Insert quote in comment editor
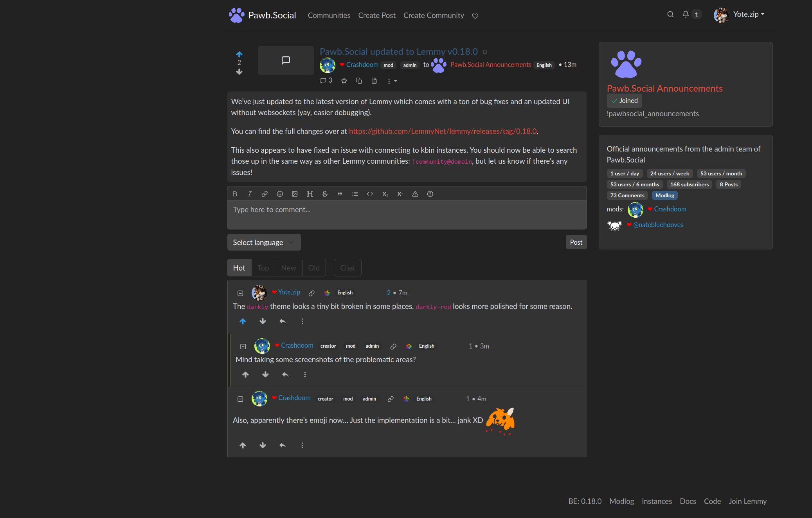The width and height of the screenshot is (812, 518). coord(340,194)
